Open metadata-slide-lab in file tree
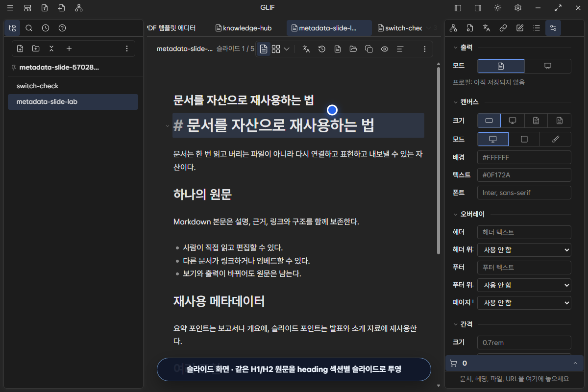The height and width of the screenshot is (392, 588). coord(73,102)
